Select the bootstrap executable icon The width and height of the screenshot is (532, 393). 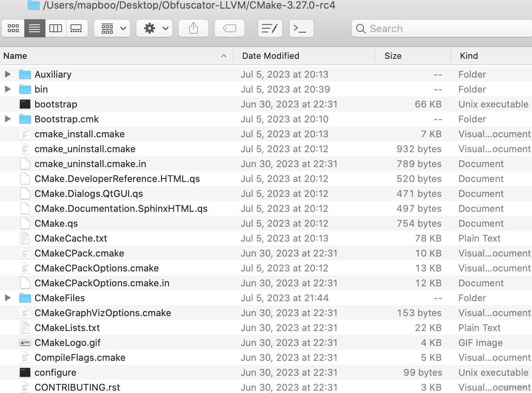25,104
